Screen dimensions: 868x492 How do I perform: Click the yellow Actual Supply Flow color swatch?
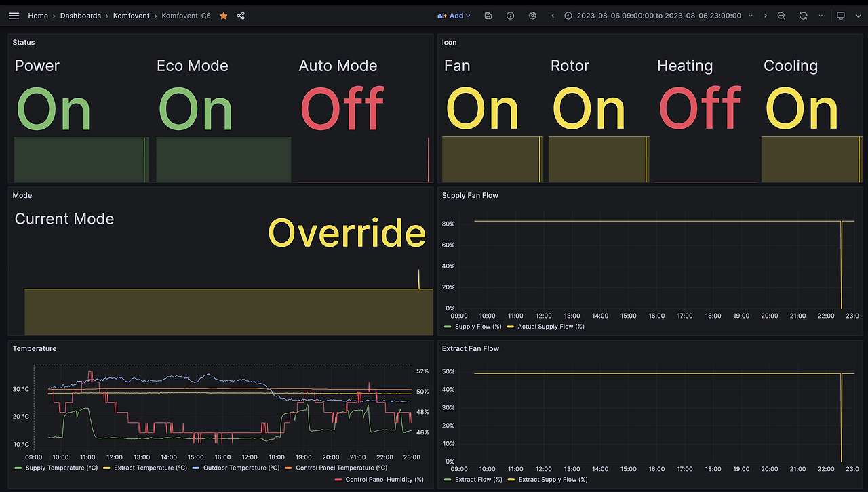coord(511,327)
